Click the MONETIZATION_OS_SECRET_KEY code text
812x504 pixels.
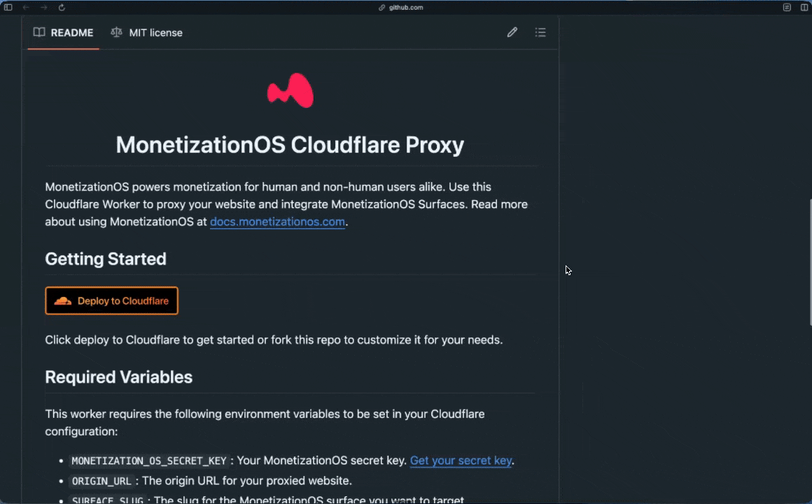point(149,461)
